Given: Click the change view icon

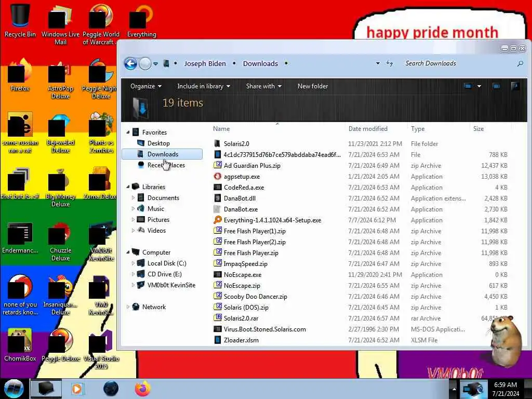Looking at the screenshot, I should tap(468, 86).
